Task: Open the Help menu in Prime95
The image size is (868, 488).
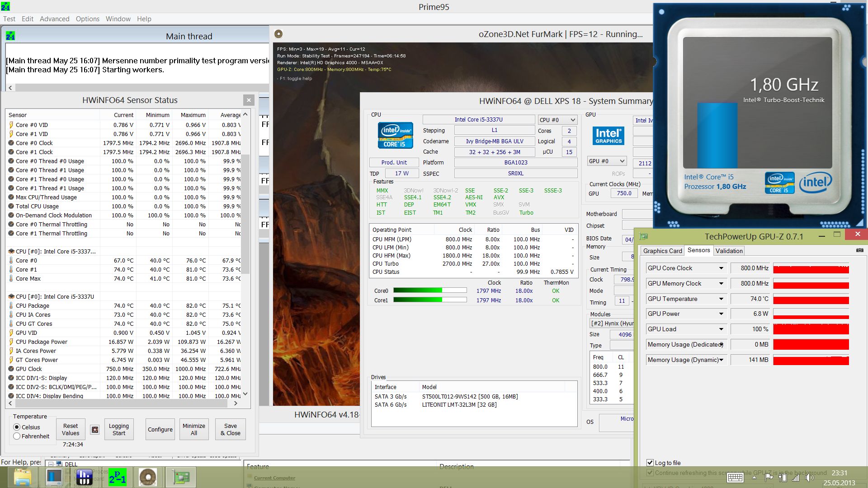Action: pos(144,19)
